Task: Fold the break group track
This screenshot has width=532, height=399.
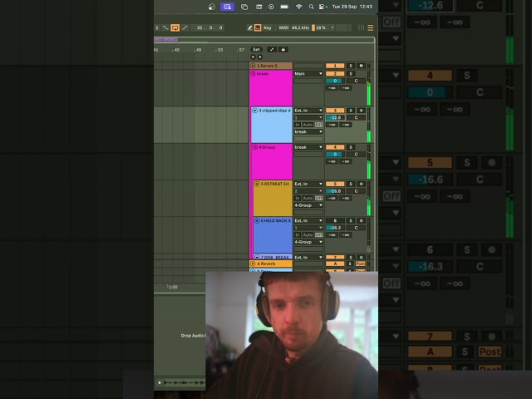Action: pos(253,74)
